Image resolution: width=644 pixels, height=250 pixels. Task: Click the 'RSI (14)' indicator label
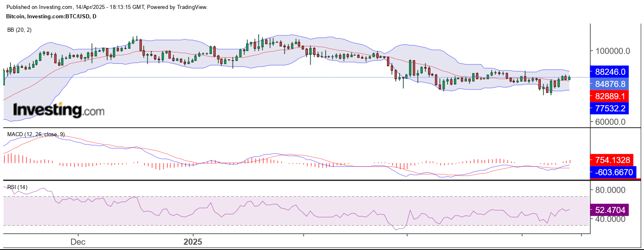[x=17, y=187]
